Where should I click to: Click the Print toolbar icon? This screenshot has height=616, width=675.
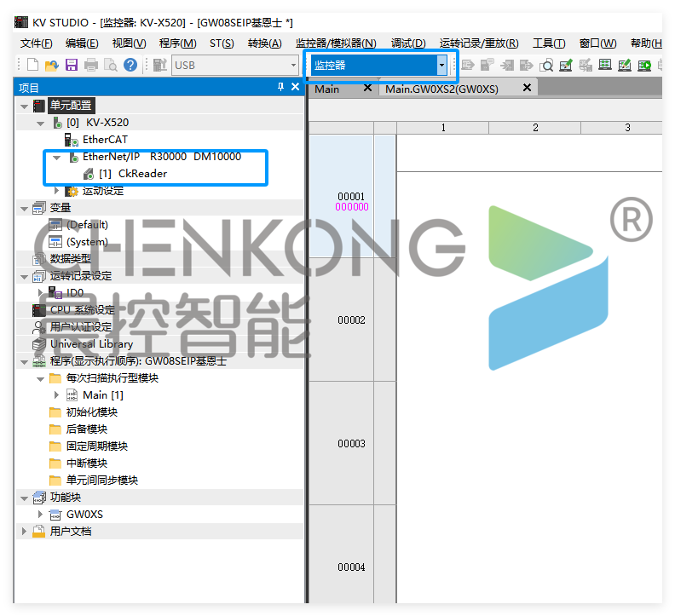click(91, 66)
